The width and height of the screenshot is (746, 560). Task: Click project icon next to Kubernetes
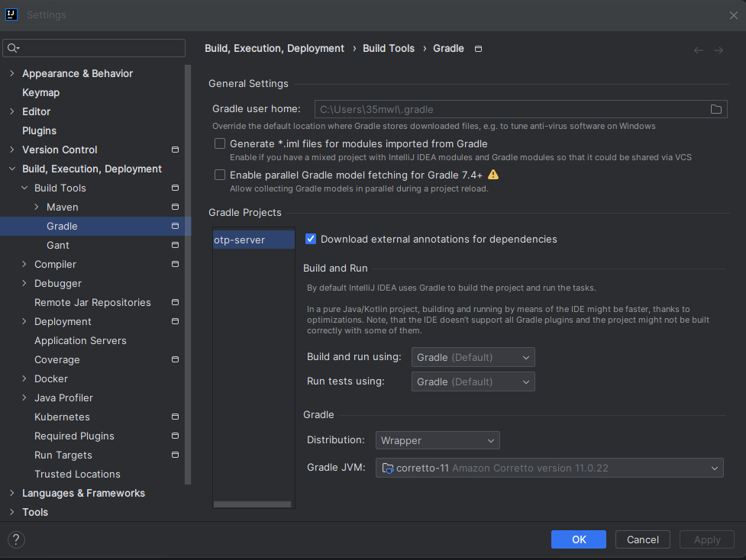coord(175,417)
